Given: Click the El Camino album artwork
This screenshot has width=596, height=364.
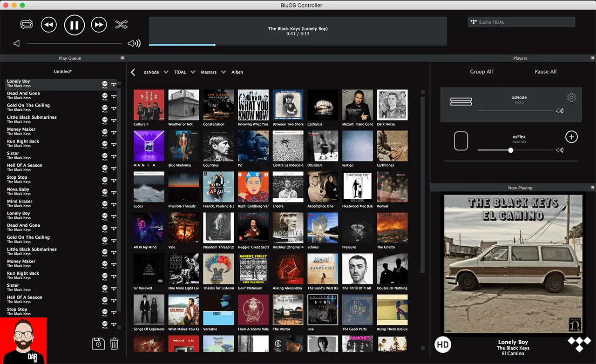Looking at the screenshot, I should (x=513, y=264).
